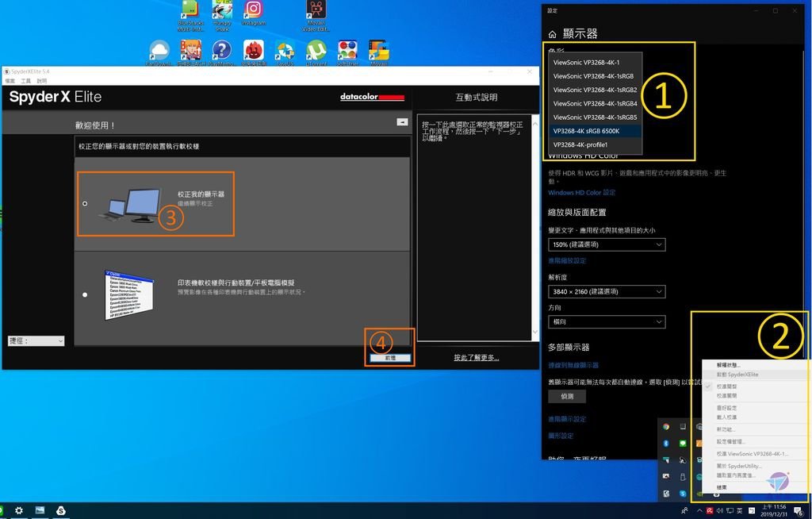Click the Bluetooth icon in tray overflow

[666, 444]
